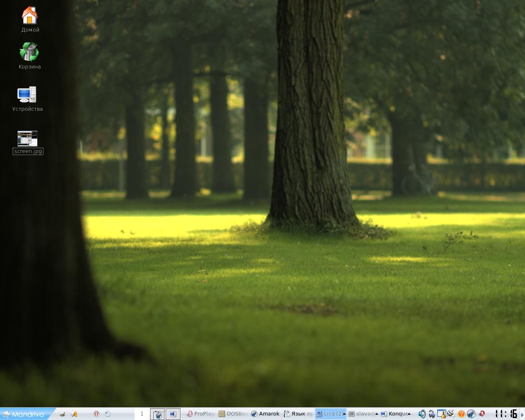Activate the Язык taskbar button

coord(298,414)
